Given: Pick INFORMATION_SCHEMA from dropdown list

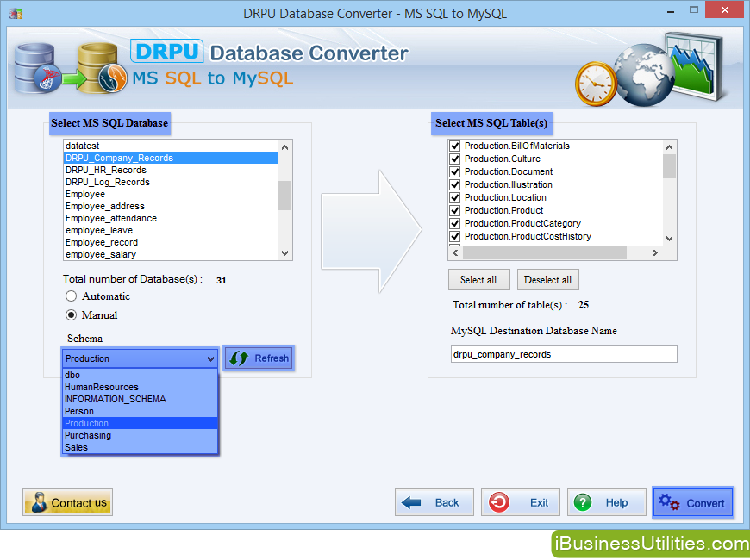Looking at the screenshot, I should click(x=141, y=399).
